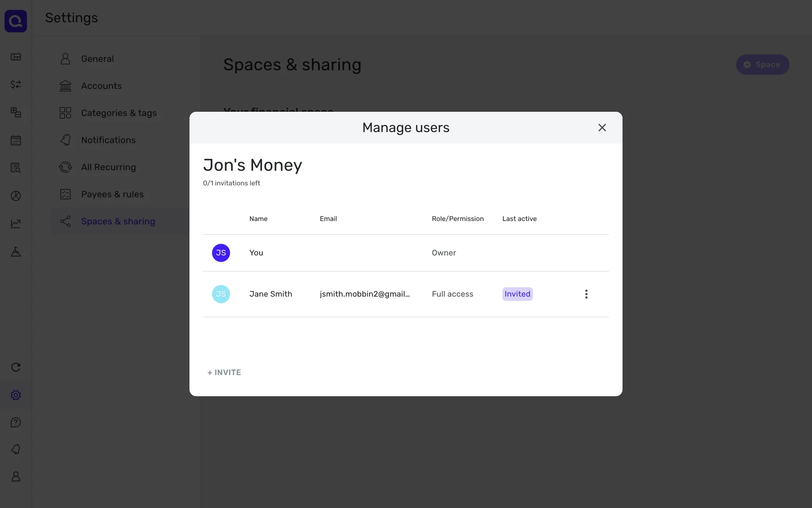
Task: Click Jane Smith's light blue avatar
Action: point(221,294)
